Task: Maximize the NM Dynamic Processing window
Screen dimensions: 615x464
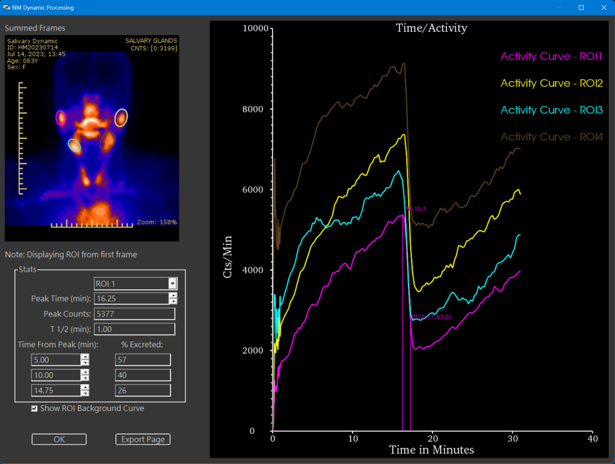Action: coord(581,7)
